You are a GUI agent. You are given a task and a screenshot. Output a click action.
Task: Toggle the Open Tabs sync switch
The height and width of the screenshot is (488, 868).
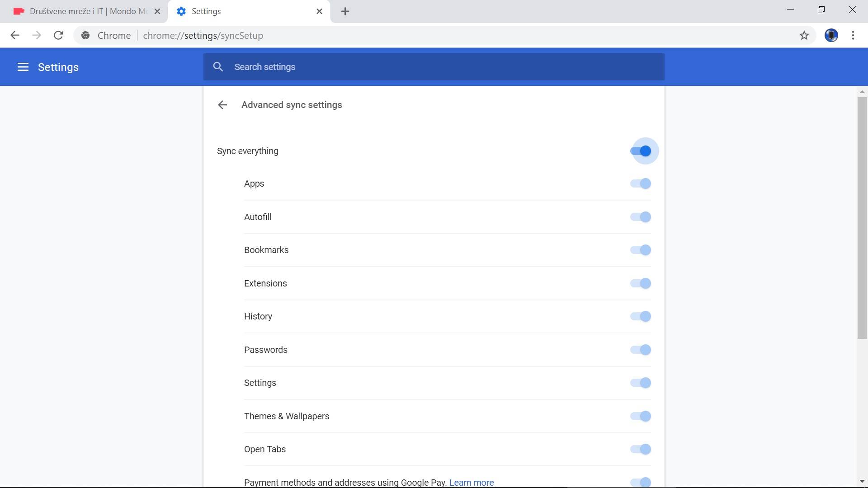pyautogui.click(x=641, y=449)
